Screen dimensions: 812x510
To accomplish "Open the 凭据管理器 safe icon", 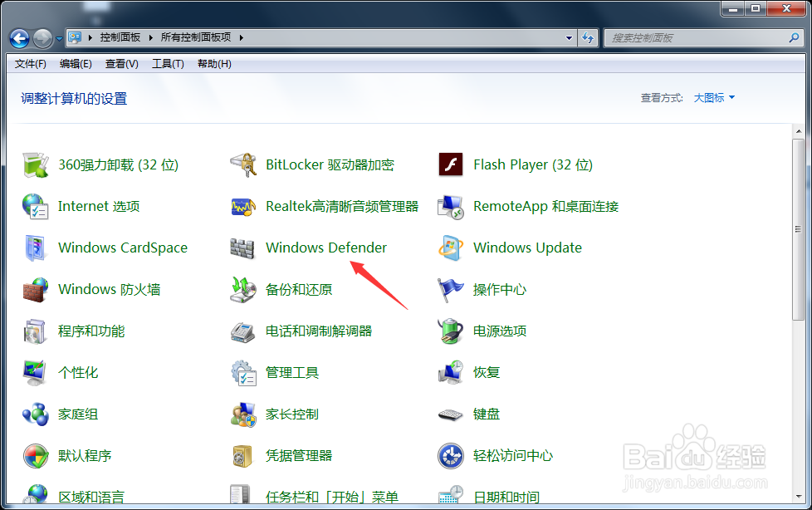I will click(242, 456).
